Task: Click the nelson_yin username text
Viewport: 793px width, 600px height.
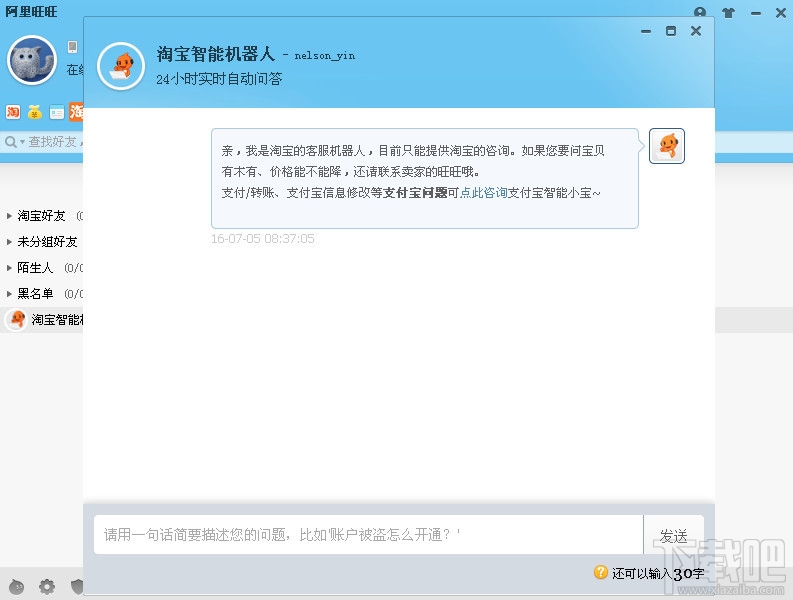Action: click(x=325, y=55)
